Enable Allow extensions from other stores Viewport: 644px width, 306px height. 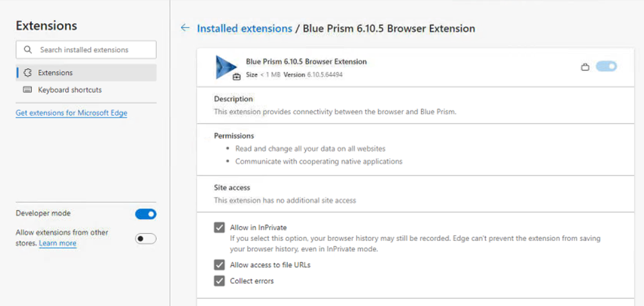(x=146, y=238)
